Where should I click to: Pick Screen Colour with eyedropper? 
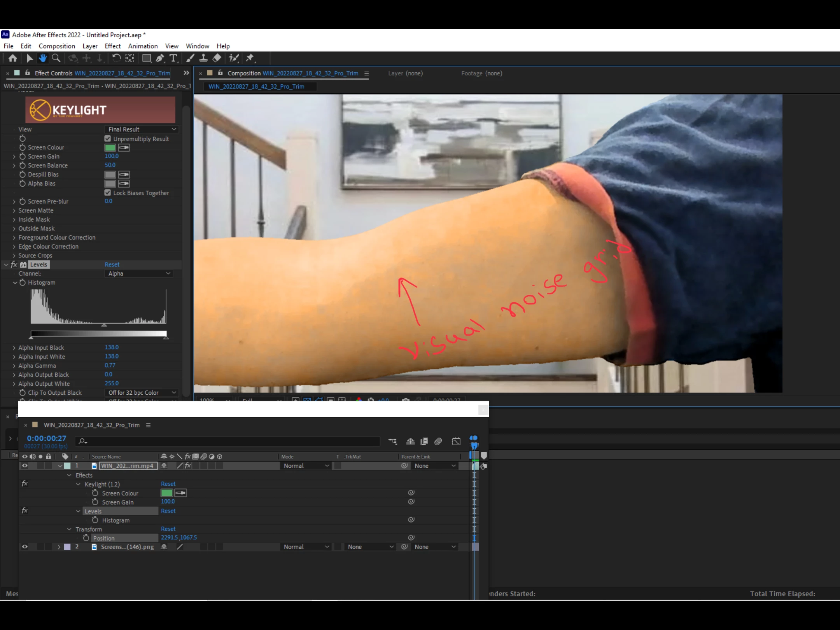124,148
